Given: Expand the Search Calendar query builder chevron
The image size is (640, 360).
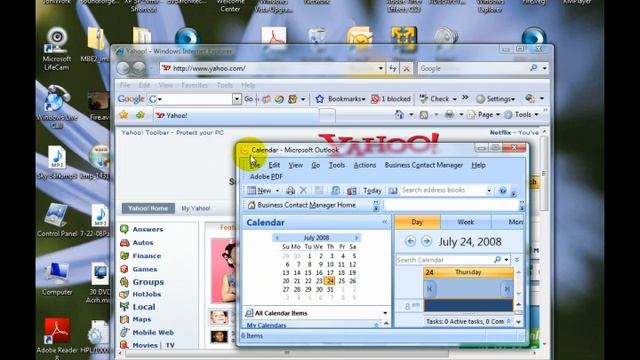Looking at the screenshot, I should (x=517, y=260).
